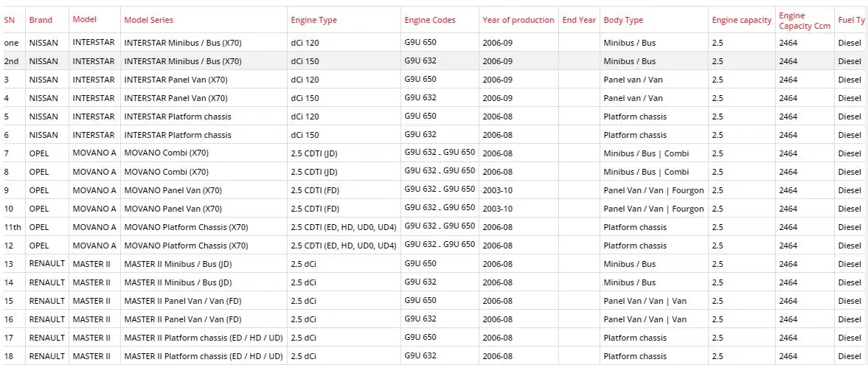Click dCi 150 engine type in row 4
868x365 pixels.
click(x=305, y=98)
